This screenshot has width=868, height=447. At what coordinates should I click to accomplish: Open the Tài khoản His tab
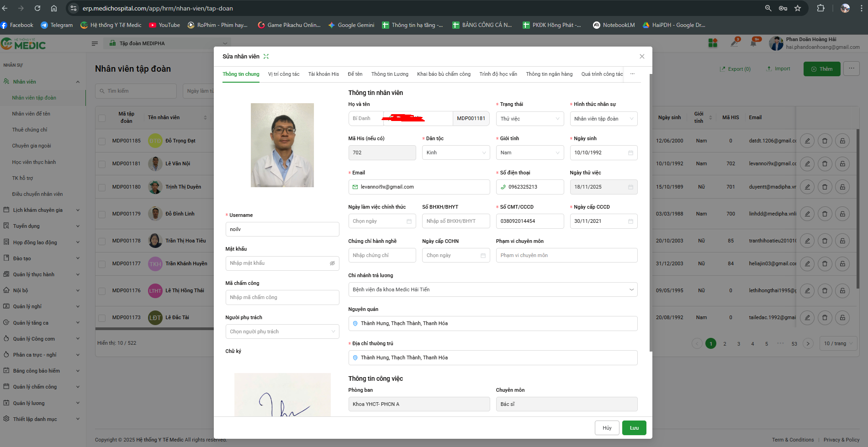pos(323,74)
